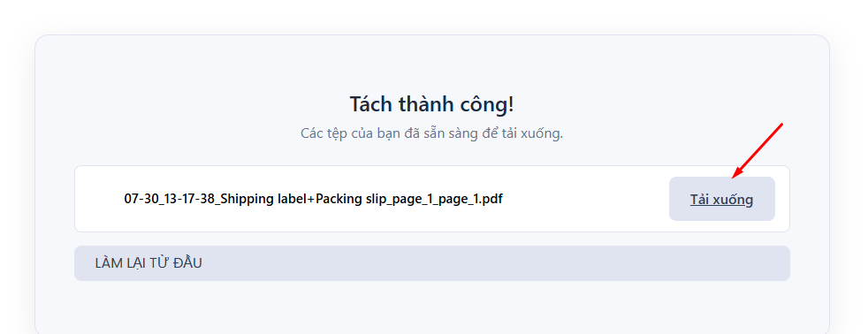Click the red arrow pointing at Tải xuống
The image size is (868, 334).
[x=758, y=150]
